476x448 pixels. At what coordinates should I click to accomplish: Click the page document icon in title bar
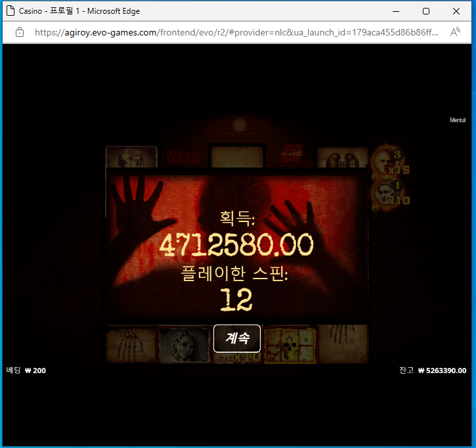click(11, 11)
